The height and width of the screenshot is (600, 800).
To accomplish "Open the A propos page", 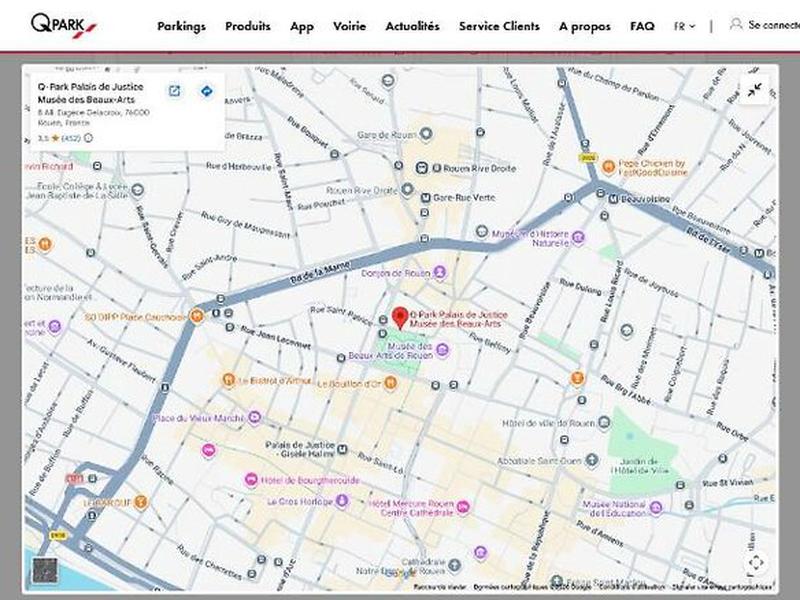I will 585,27.
